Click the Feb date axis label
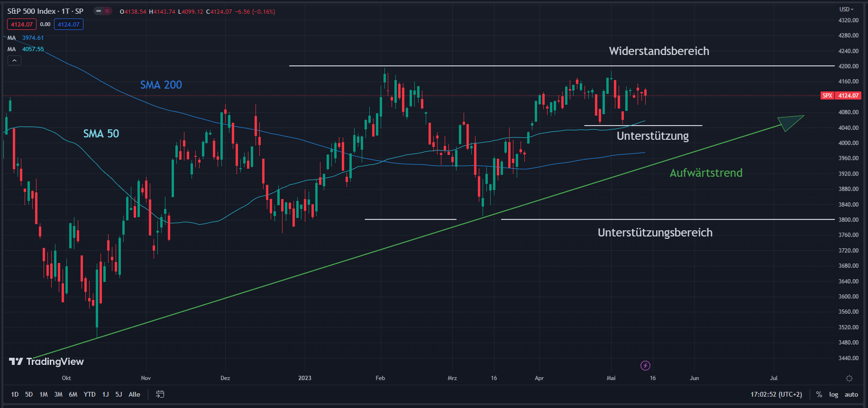 pos(380,378)
